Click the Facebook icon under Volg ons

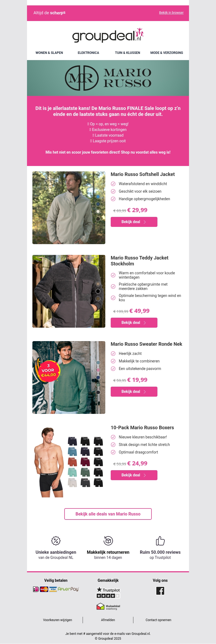point(160,591)
